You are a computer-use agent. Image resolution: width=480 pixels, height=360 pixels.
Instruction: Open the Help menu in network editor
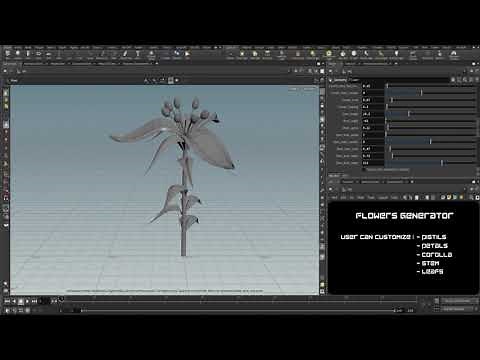coord(394,198)
